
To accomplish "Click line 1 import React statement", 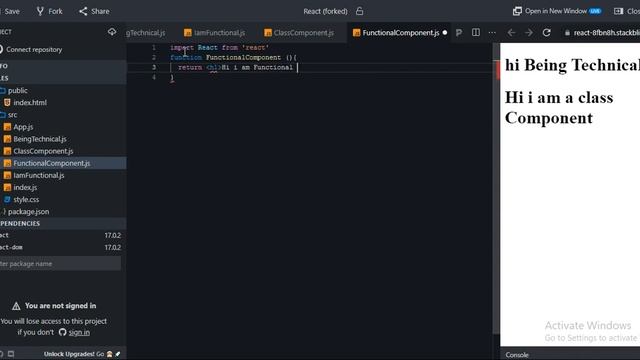I will click(x=219, y=48).
